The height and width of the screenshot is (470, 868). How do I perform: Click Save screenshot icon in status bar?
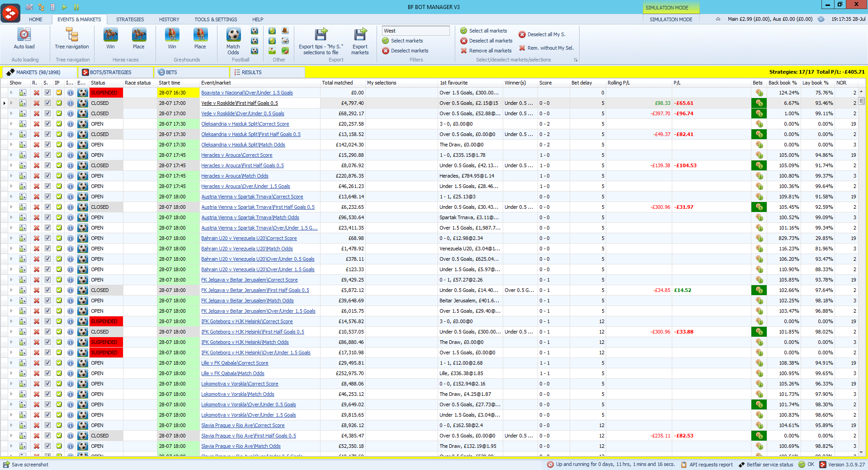6,464
